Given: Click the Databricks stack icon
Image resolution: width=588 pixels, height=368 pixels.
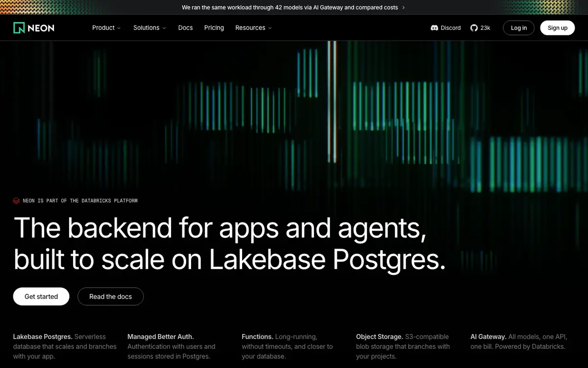Looking at the screenshot, I should click(16, 201).
